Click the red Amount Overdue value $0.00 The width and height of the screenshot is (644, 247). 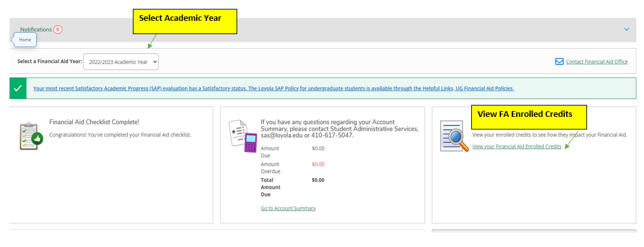click(x=318, y=164)
